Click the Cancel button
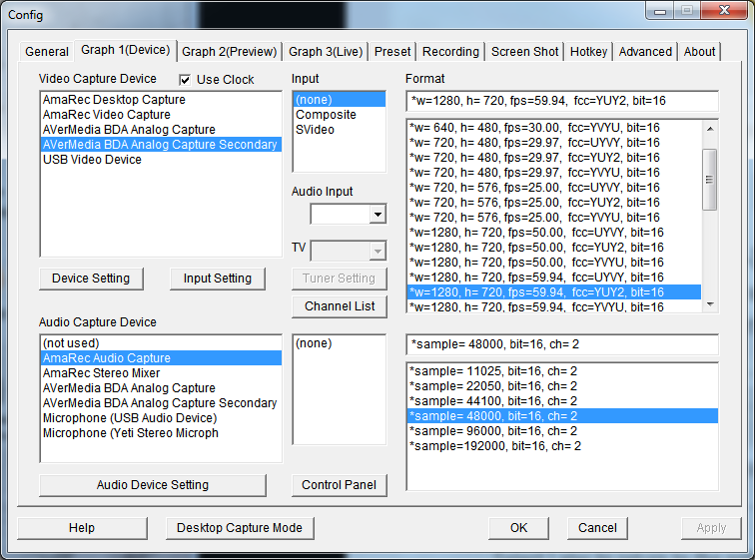The width and height of the screenshot is (755, 560). point(597,528)
